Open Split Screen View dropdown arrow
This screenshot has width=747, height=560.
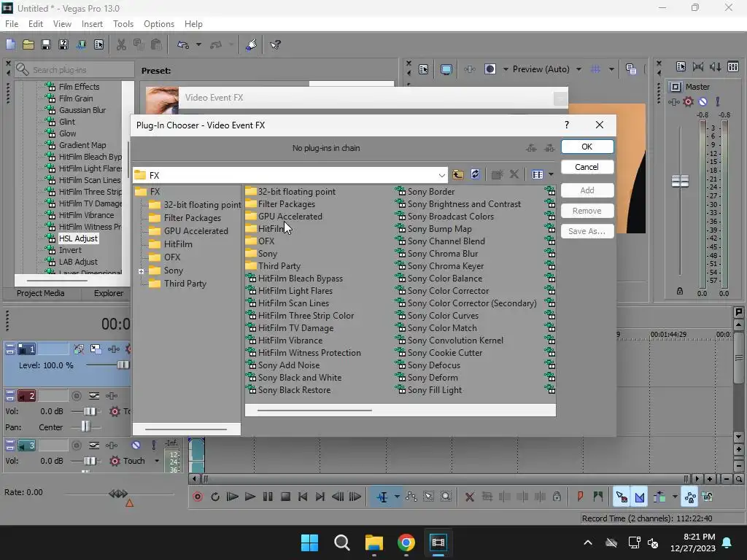[506, 69]
